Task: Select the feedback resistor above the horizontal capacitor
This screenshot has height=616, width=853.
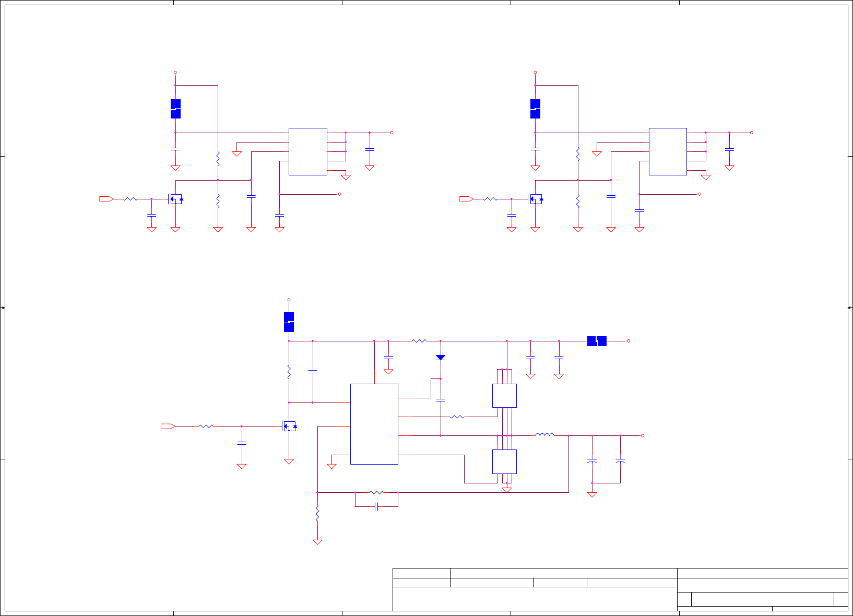Action: point(376,492)
